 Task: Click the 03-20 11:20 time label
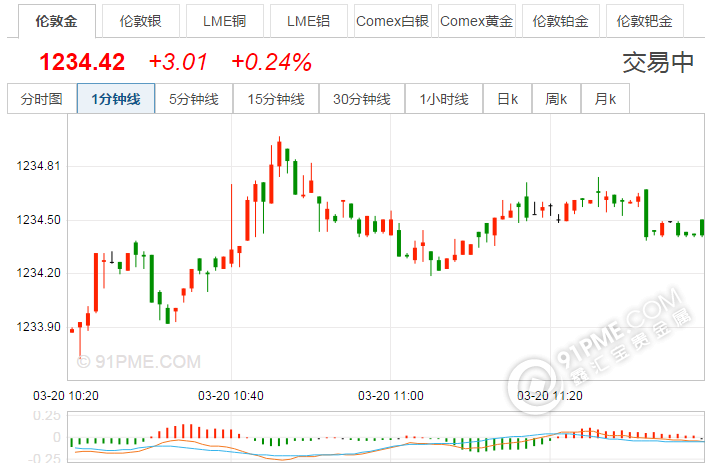(x=550, y=396)
